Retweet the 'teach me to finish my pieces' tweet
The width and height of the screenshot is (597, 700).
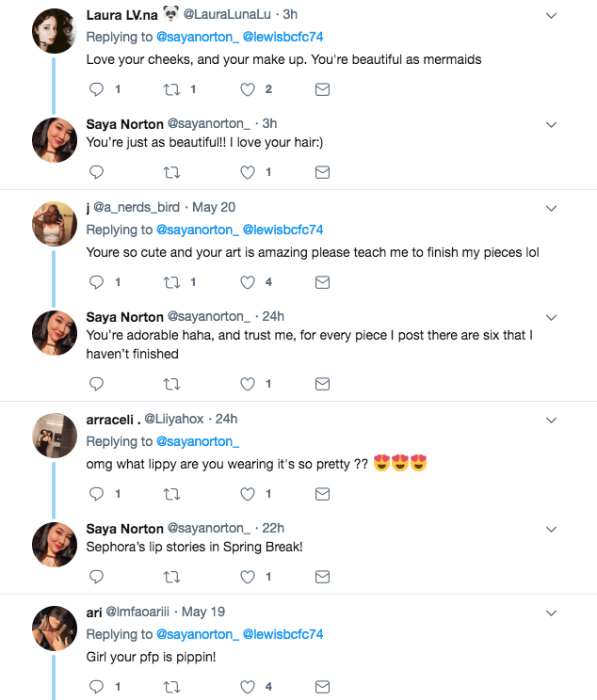click(x=171, y=281)
